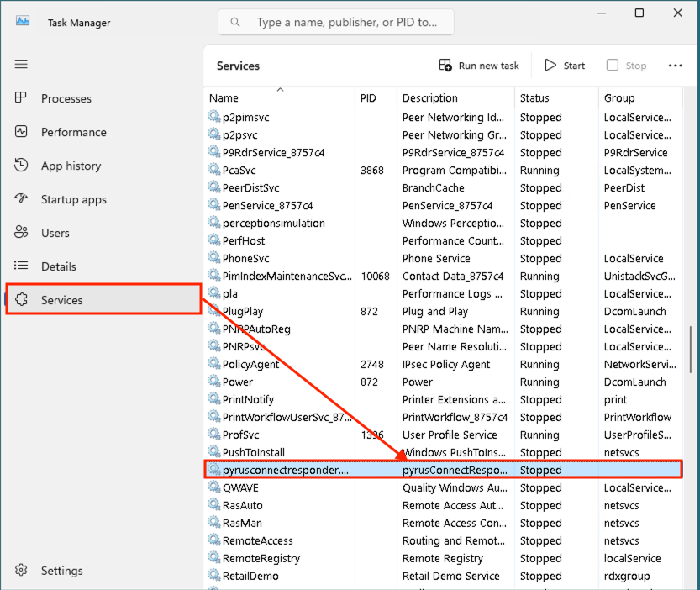Select the pla service name
This screenshot has height=590, width=700.
[230, 294]
